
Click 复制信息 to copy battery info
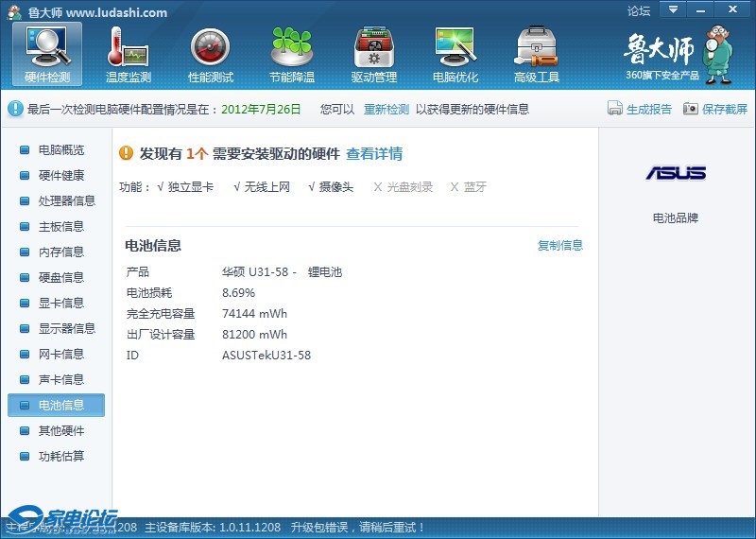[x=560, y=245]
